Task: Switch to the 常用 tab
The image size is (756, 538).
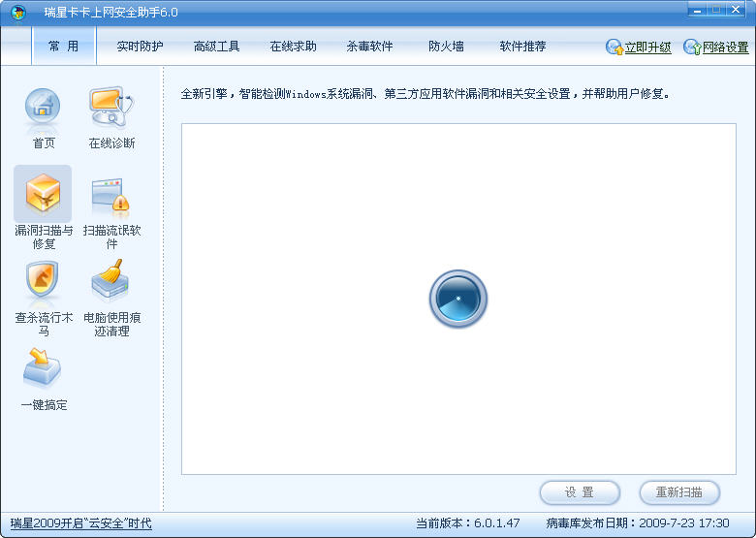Action: [x=64, y=46]
